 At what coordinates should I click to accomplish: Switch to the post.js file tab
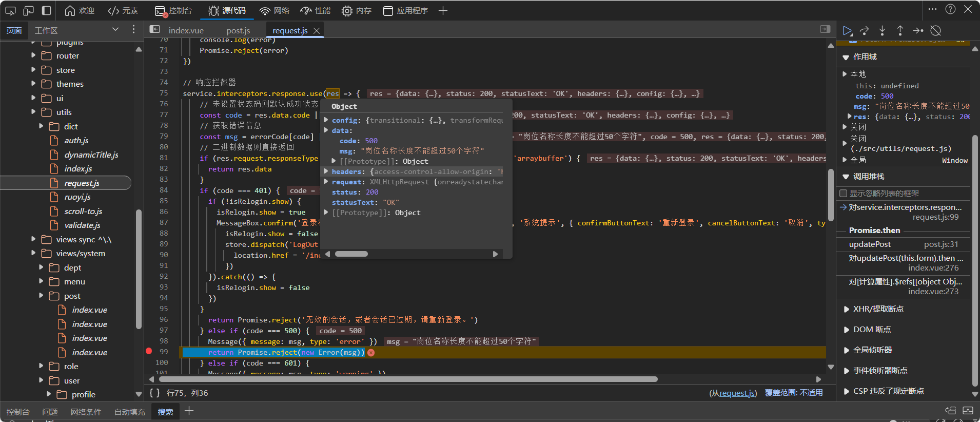click(238, 31)
